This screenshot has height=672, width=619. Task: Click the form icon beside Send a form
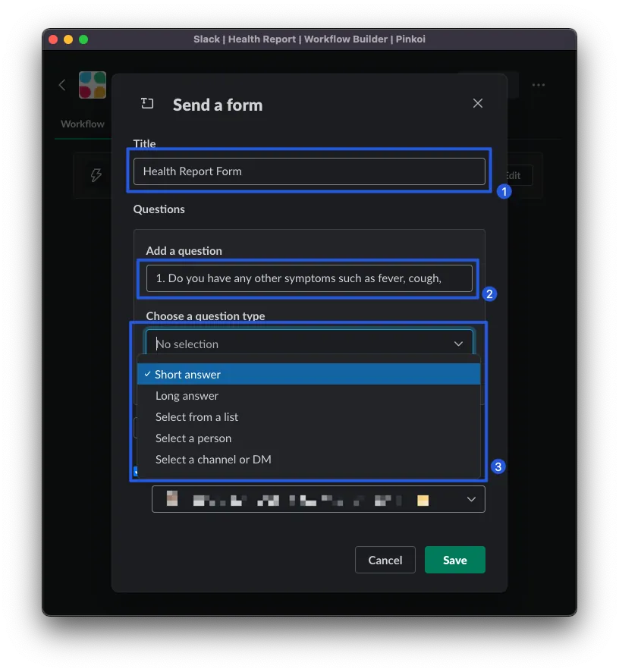147,104
